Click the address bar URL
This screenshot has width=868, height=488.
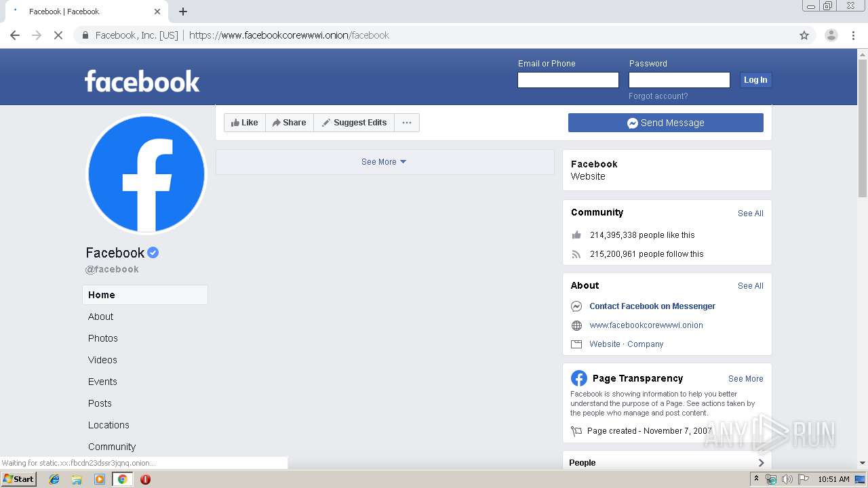(x=289, y=35)
